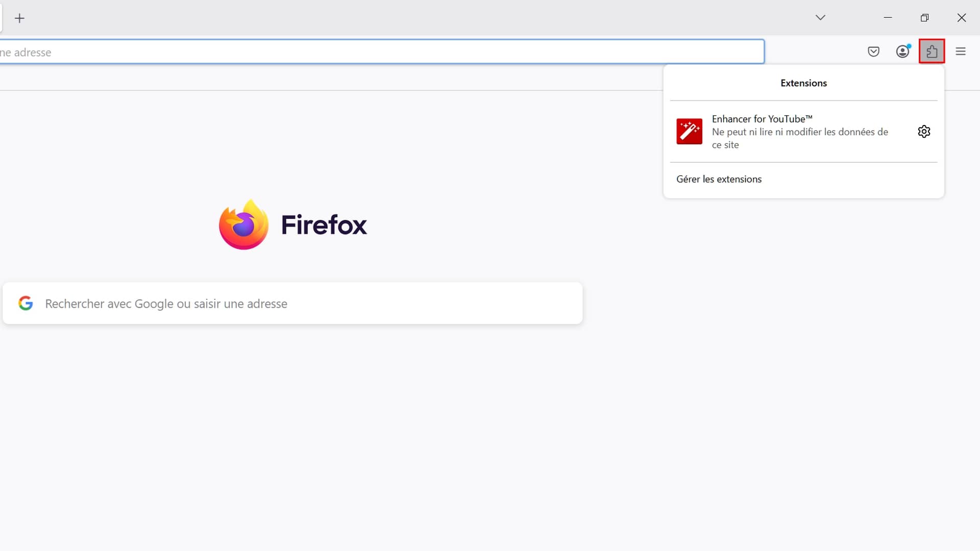Restore down the Firefox window
Viewport: 980px width, 551px height.
click(x=924, y=18)
